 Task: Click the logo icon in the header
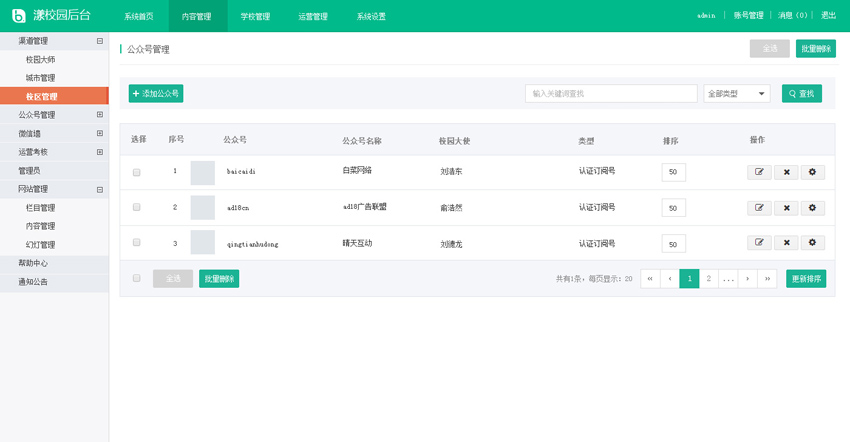(18, 16)
